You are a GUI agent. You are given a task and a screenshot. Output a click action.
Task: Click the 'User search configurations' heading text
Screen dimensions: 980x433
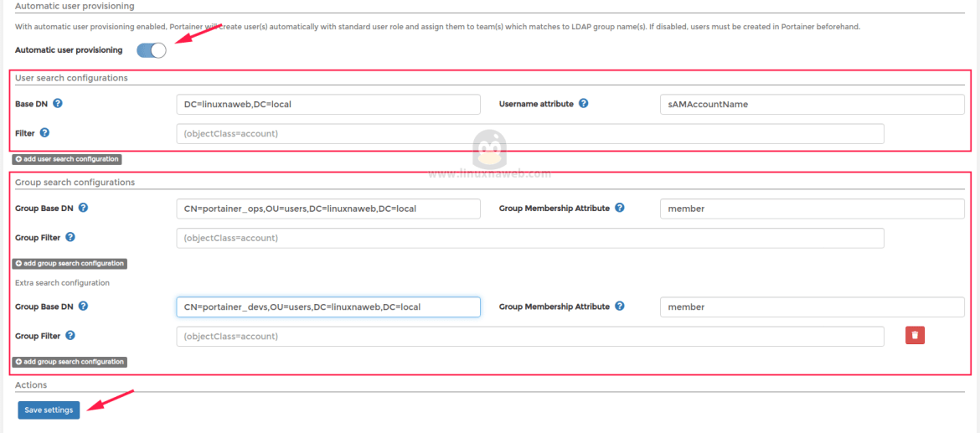71,78
